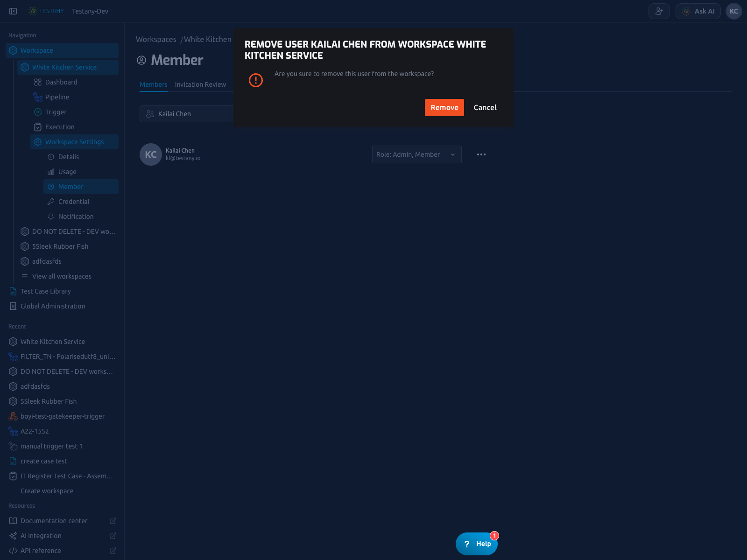Screen dimensions: 747x560
Task: Open recent manual trigger test 1
Action: coord(62,446)
